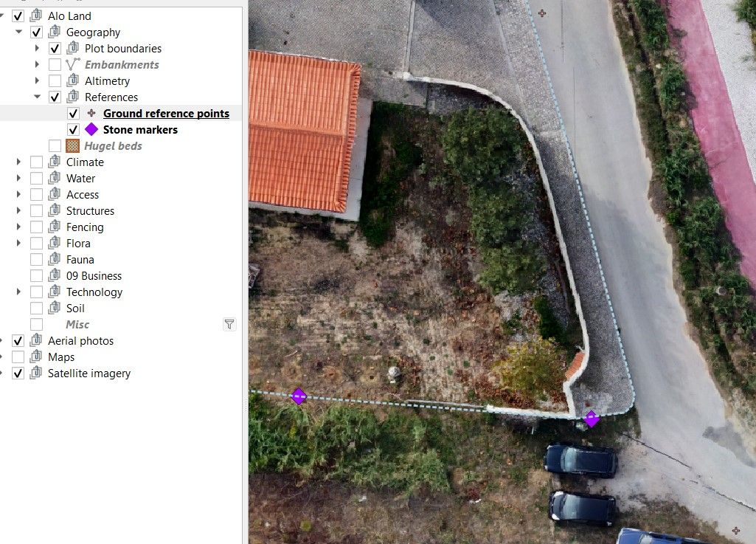Enable the Technology group checkbox
Screen dimensions: 756x544
pyautogui.click(x=36, y=292)
